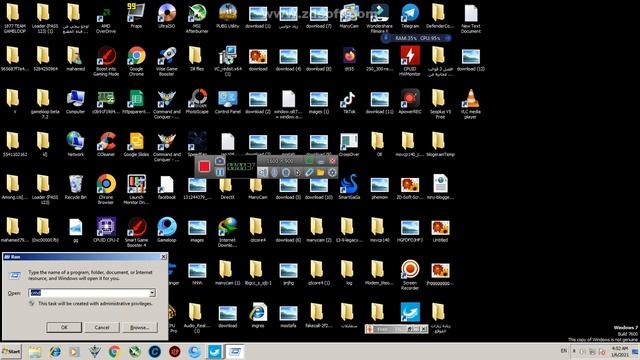
Task: Click the EN language indicator in tray
Action: click(564, 351)
